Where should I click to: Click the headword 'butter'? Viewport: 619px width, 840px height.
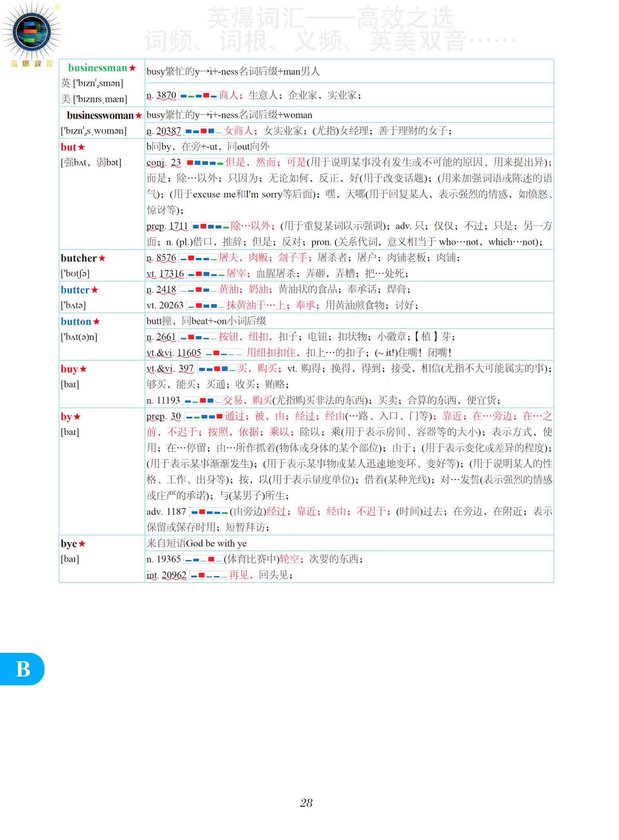[x=75, y=290]
